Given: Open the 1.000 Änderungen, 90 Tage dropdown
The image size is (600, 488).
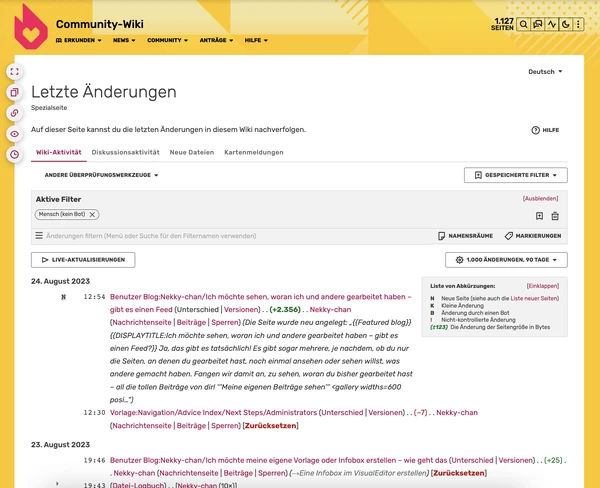Looking at the screenshot, I should click(x=506, y=260).
